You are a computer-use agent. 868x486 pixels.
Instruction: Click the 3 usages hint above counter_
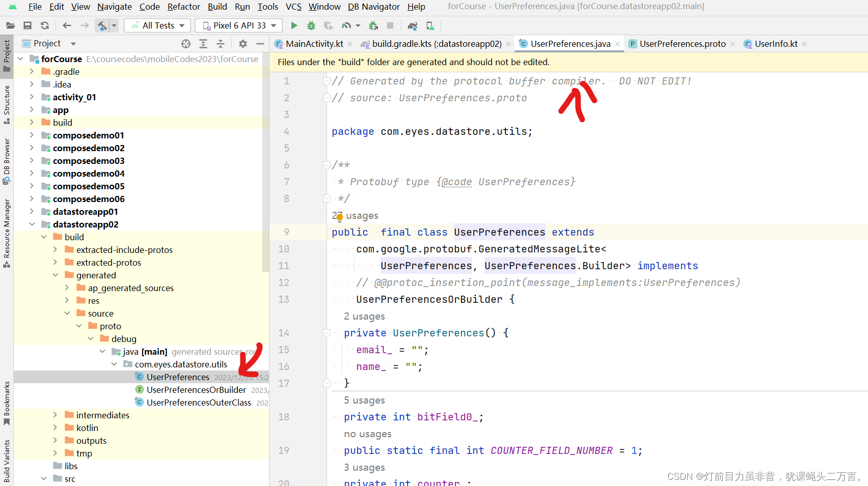tap(364, 468)
